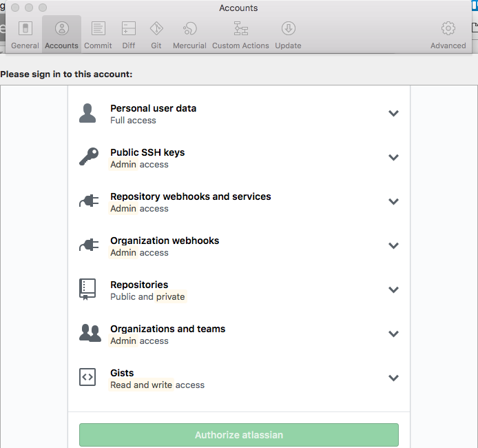Click the Authorize atlassian button
Screen dimensions: 478x448
[239, 435]
